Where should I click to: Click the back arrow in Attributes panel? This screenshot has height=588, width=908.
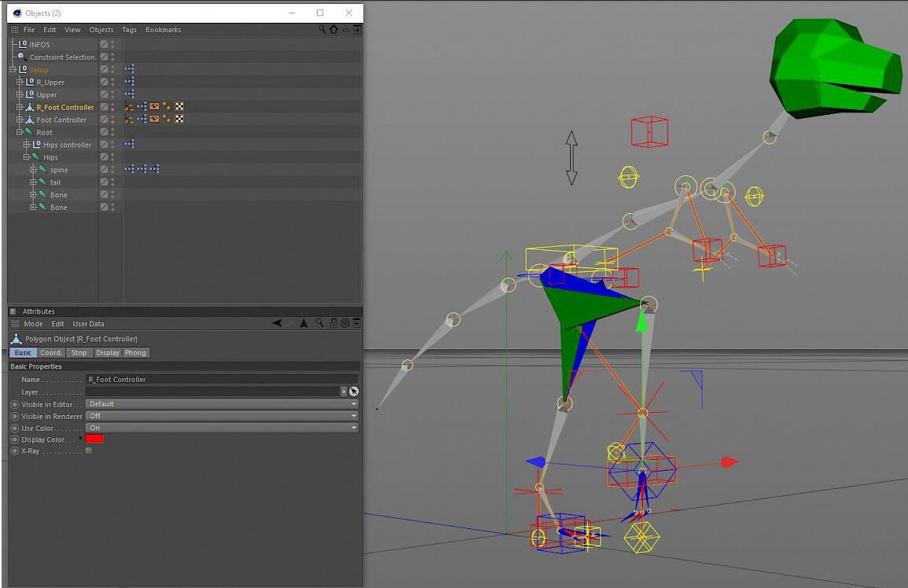[278, 323]
